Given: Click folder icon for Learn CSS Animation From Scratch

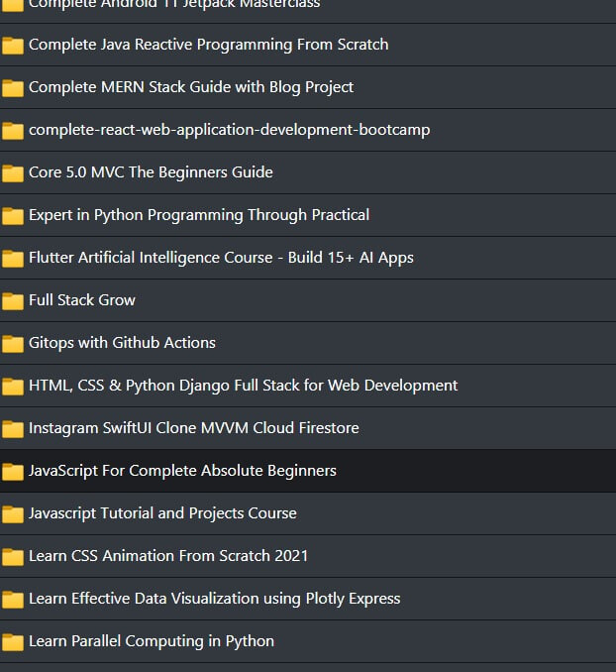Looking at the screenshot, I should click(x=13, y=557).
